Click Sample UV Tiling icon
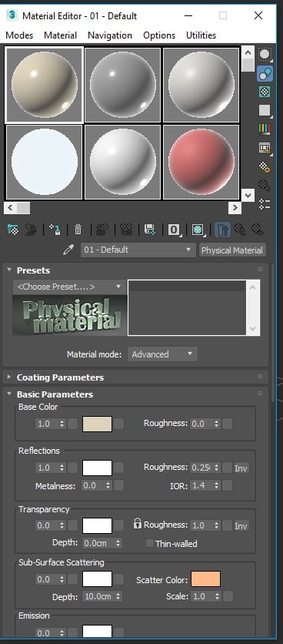Screen dimensions: 283x644 (265, 110)
